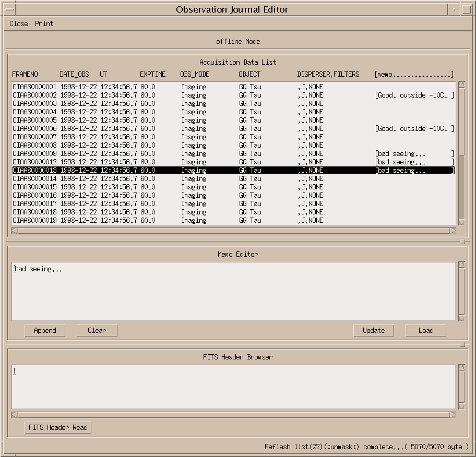Open the Close menu
The image size is (476, 457).
(19, 23)
